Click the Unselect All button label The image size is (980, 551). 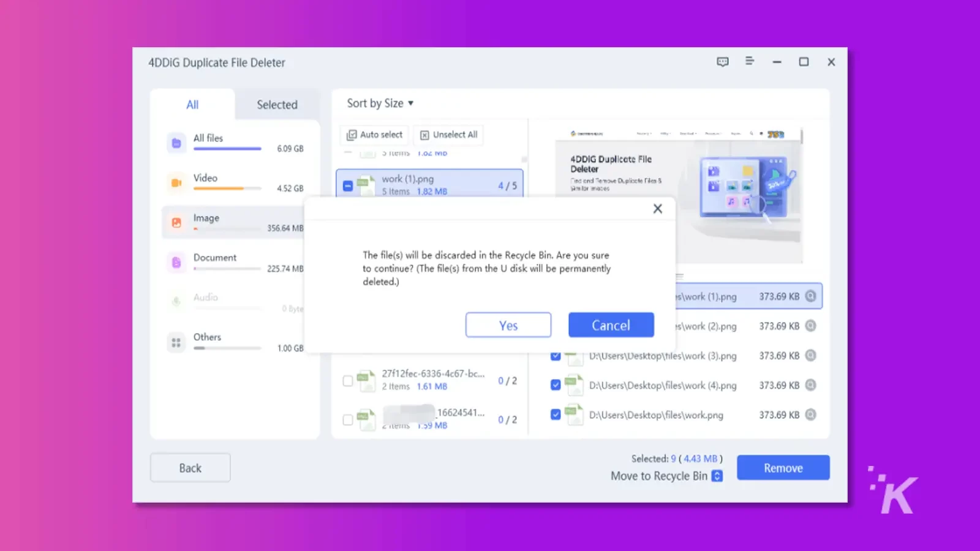tap(455, 135)
